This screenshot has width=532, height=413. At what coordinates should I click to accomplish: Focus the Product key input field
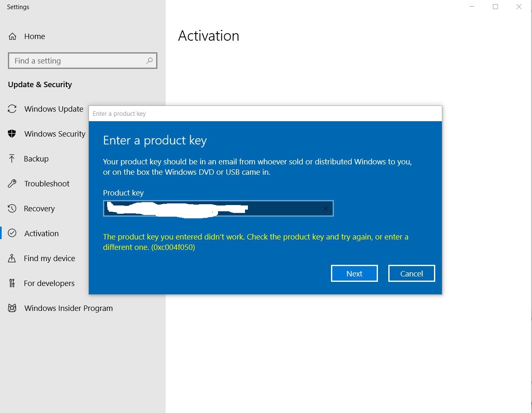pyautogui.click(x=218, y=208)
